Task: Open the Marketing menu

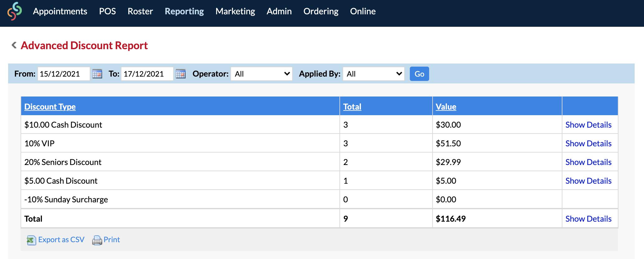Action: pyautogui.click(x=235, y=11)
